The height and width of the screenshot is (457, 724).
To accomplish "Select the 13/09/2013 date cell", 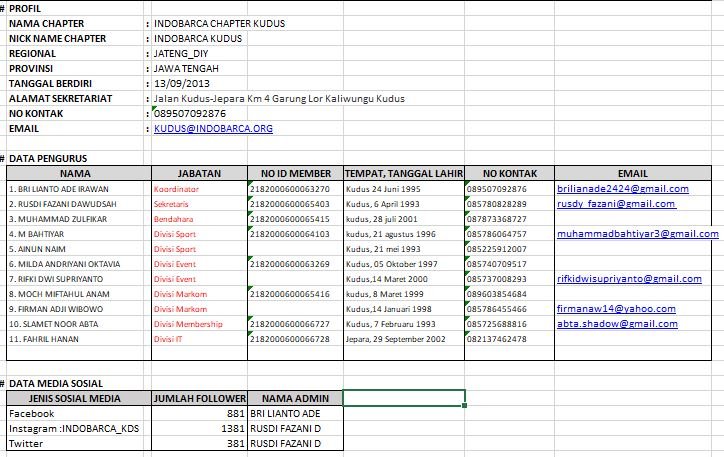I will 181,84.
